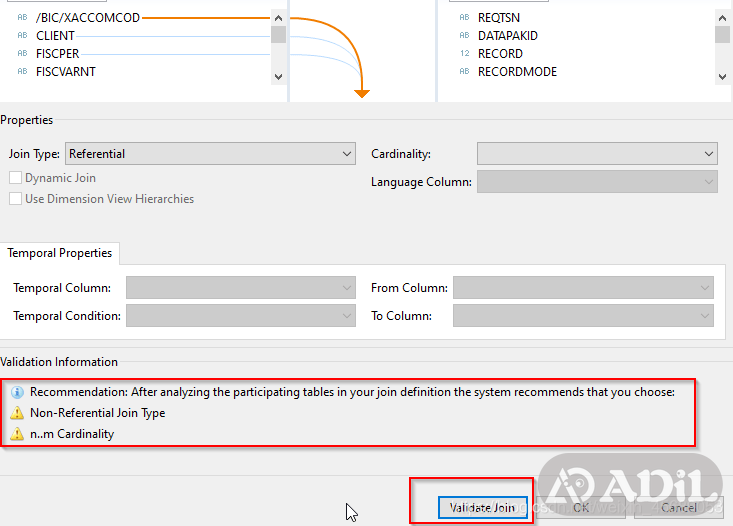Select the CLIENT column in left table

(55, 36)
